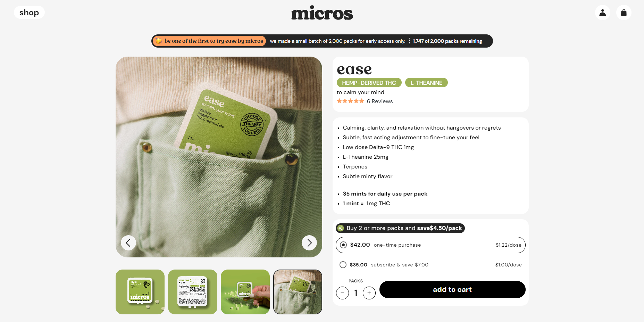View the label back thumbnail
Viewport: 644px width, 322px height.
point(193,292)
